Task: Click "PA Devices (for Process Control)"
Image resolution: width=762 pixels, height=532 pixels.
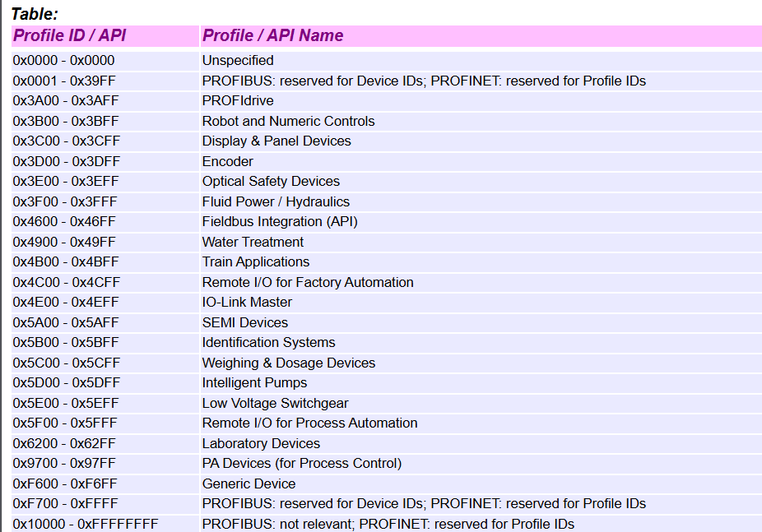Action: pyautogui.click(x=302, y=464)
